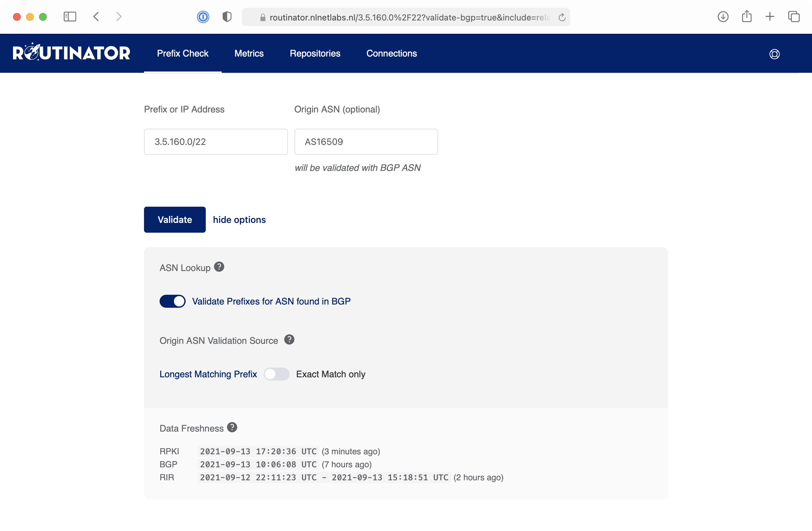Reload the page with refresh icon
Screen dimensions: 812x531
(x=562, y=18)
